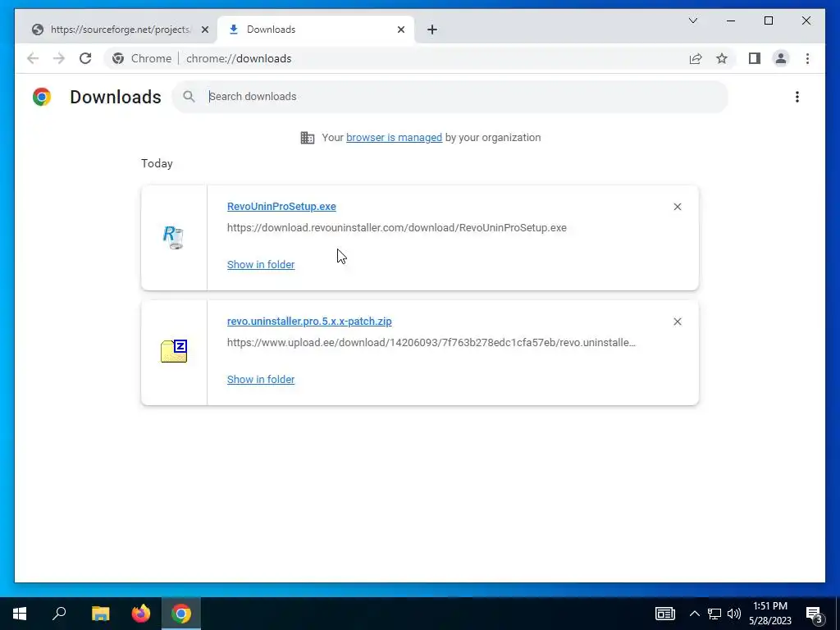Click the Chrome site info chip
This screenshot has height=630, width=840.
point(141,58)
